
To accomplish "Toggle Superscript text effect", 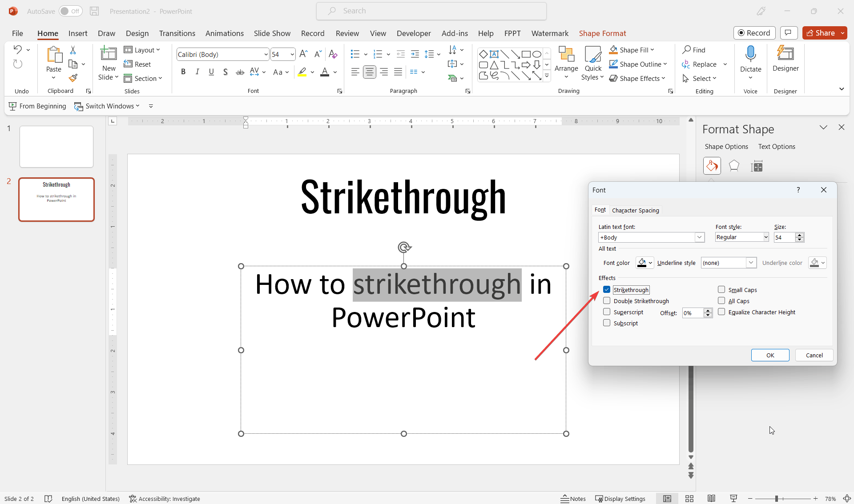I will [607, 312].
